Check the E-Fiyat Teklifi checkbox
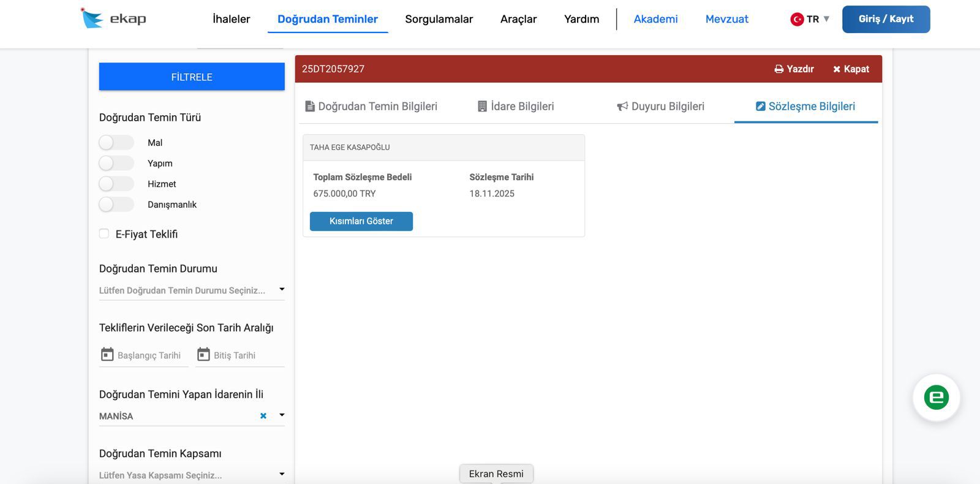980x484 pixels. click(x=104, y=234)
